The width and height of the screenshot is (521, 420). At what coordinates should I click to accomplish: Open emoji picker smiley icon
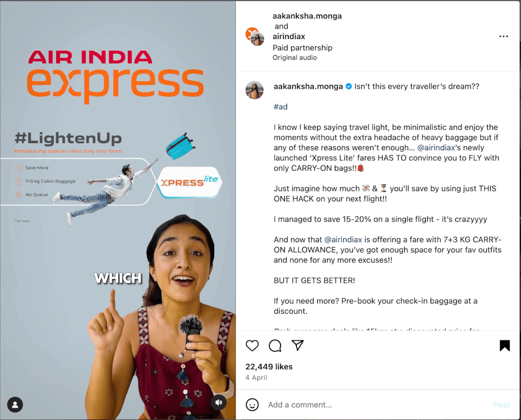coord(252,405)
